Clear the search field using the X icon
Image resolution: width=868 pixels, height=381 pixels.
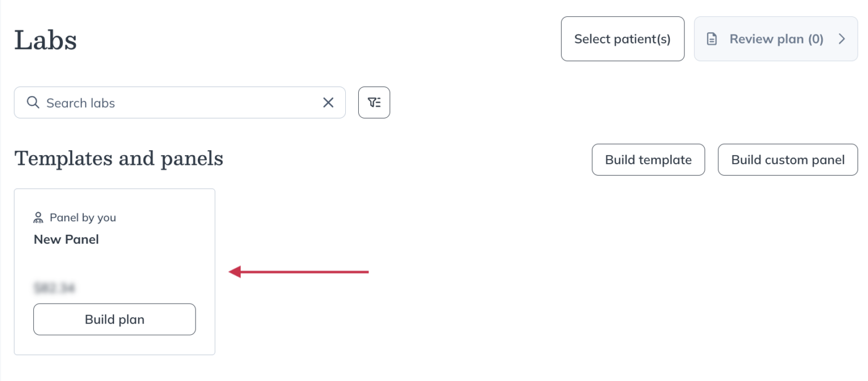click(x=328, y=103)
